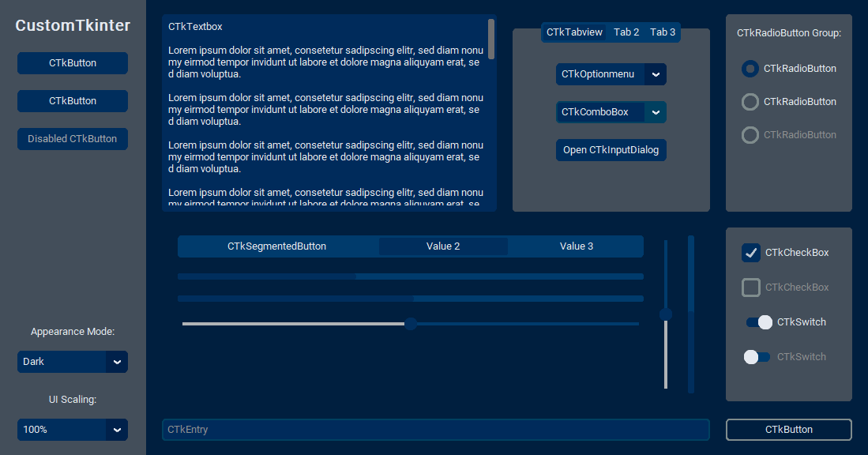Click the horizontal slider handle
Image resolution: width=868 pixels, height=455 pixels.
click(410, 323)
